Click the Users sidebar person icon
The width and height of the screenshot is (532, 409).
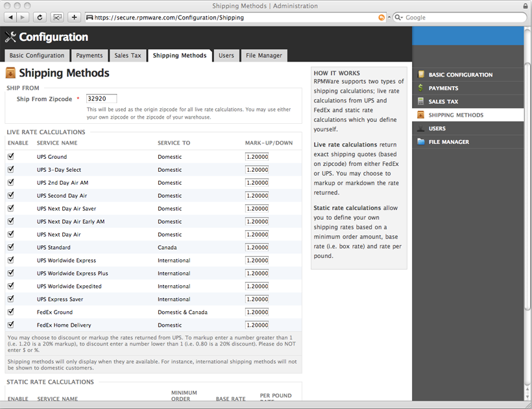pos(420,128)
